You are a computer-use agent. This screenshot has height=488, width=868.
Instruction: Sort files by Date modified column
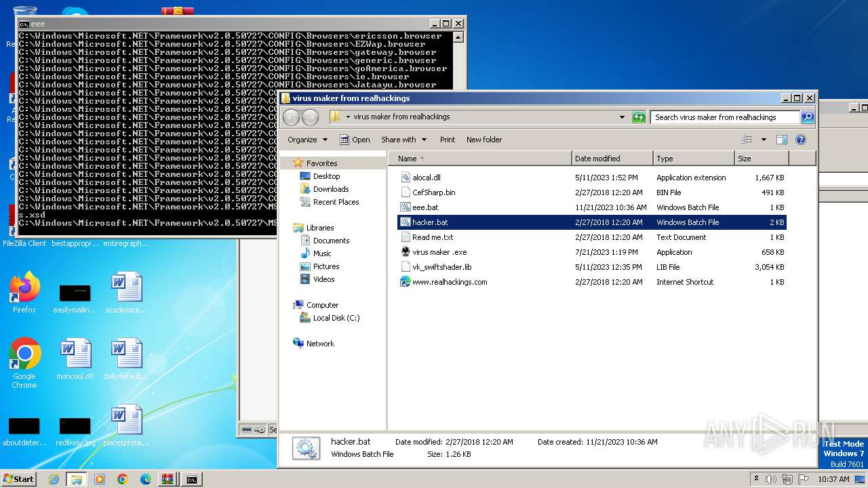pyautogui.click(x=613, y=159)
